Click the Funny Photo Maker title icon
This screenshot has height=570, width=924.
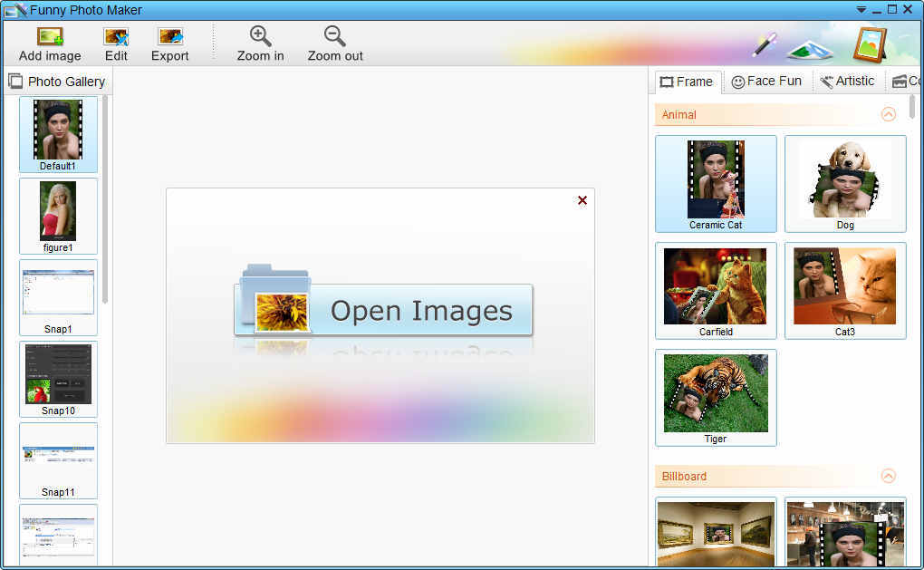pos(15,10)
